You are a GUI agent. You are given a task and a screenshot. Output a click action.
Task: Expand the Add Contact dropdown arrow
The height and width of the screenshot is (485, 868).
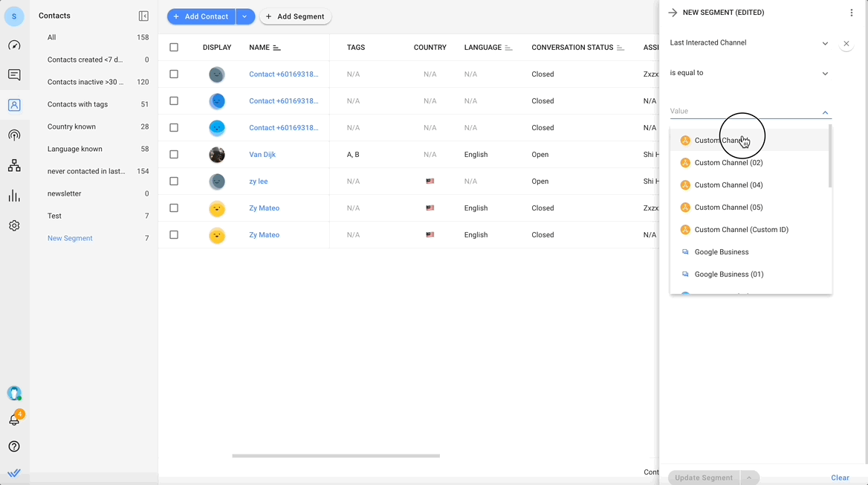[244, 16]
